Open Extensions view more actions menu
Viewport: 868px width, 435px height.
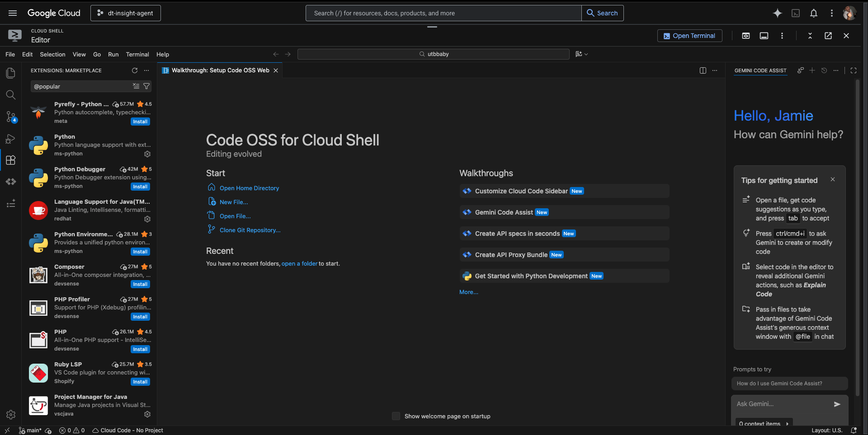pos(146,70)
